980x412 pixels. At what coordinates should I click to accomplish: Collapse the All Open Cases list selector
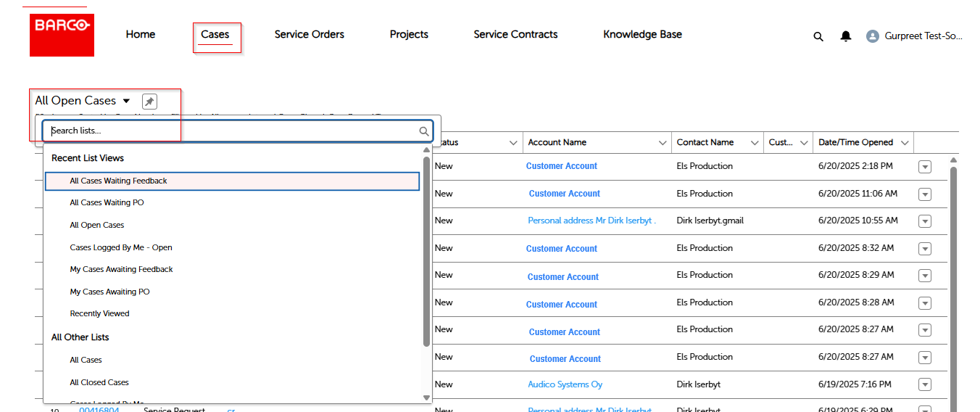click(126, 101)
